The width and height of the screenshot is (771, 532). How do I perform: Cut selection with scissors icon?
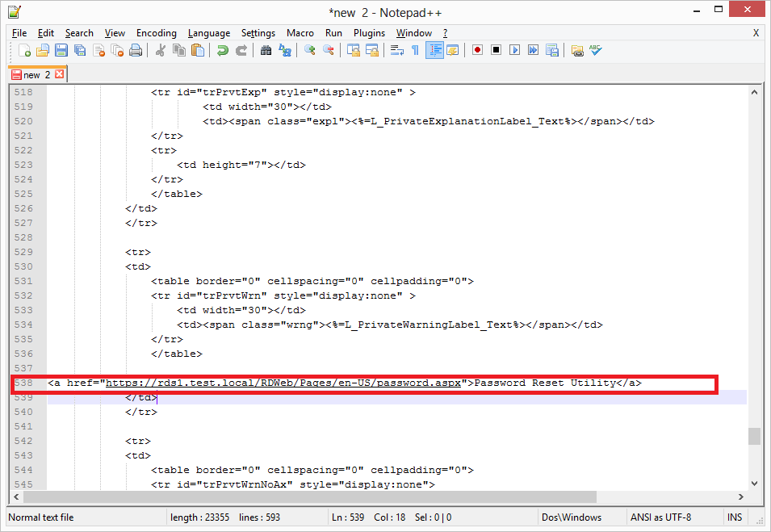point(161,50)
